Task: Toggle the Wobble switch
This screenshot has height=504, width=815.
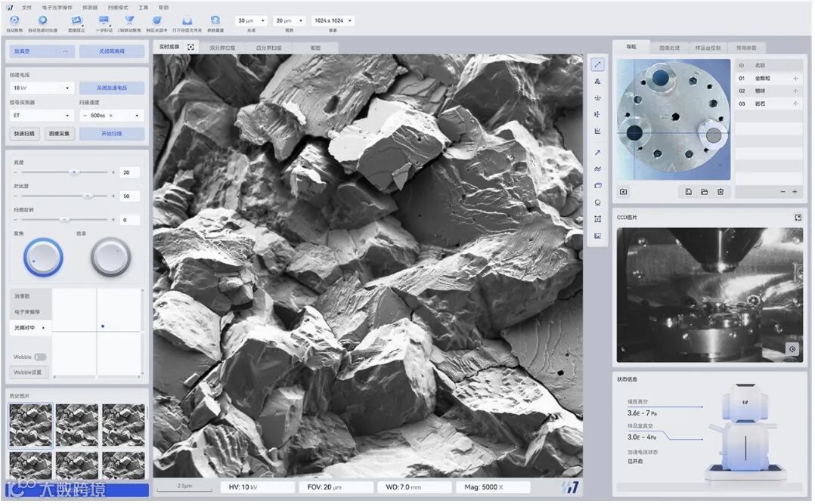Action: click(x=40, y=357)
